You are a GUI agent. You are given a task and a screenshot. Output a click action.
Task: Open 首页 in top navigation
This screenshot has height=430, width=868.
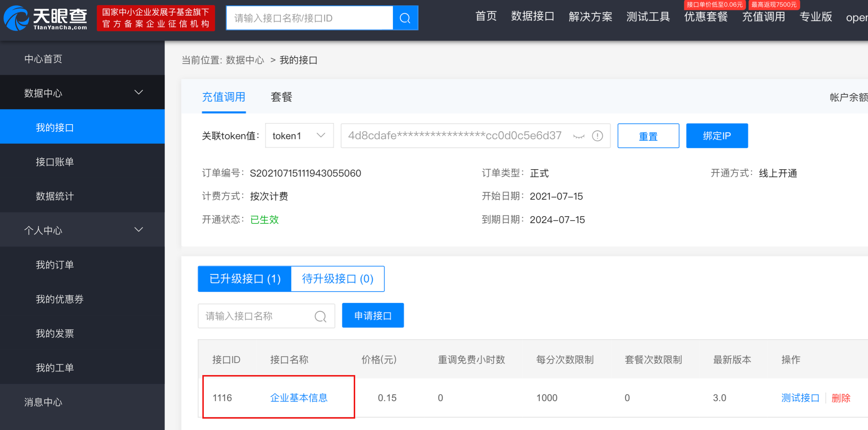click(x=486, y=16)
